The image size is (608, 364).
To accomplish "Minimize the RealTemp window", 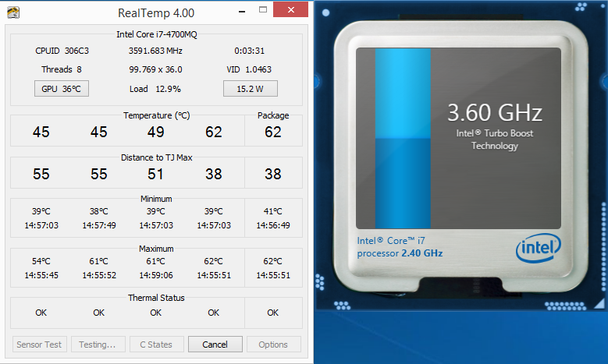I will [x=242, y=11].
